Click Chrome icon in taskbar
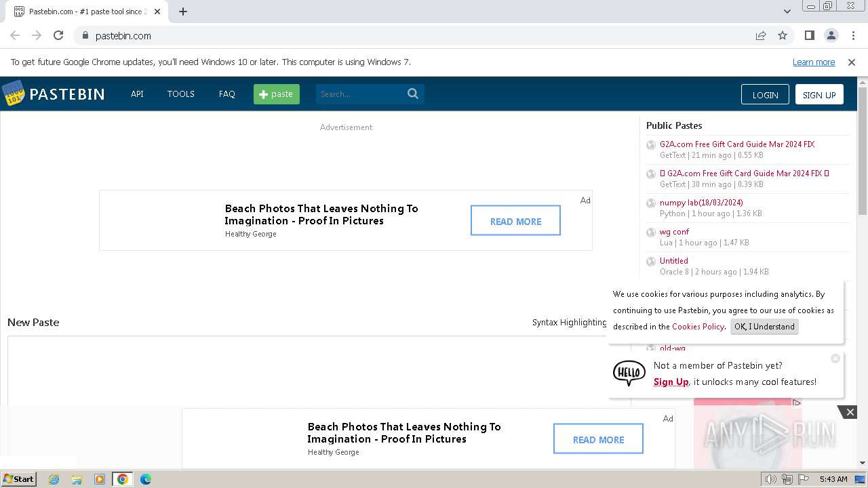The width and height of the screenshot is (868, 488). tap(123, 479)
